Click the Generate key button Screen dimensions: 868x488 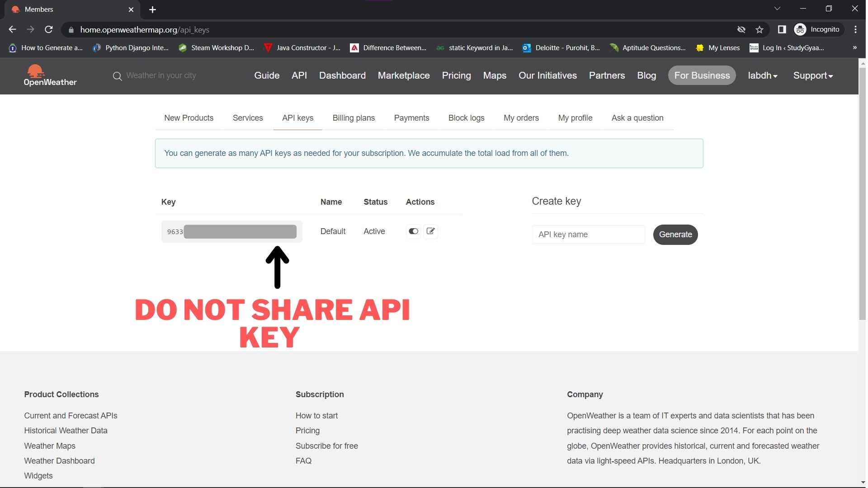pos(675,235)
